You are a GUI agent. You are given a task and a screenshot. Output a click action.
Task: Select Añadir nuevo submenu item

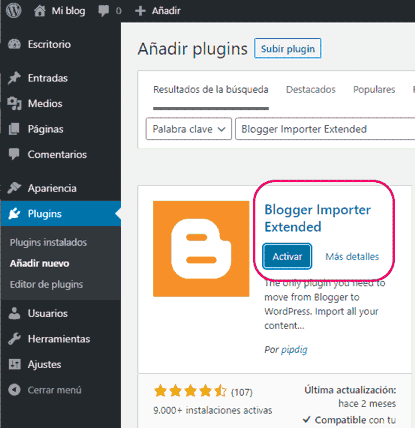39,263
